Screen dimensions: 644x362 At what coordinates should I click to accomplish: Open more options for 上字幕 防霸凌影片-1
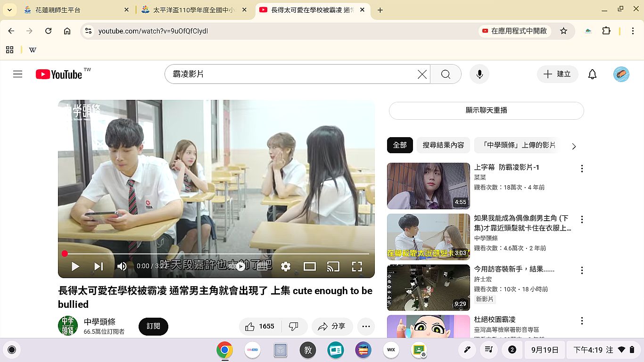click(x=582, y=169)
